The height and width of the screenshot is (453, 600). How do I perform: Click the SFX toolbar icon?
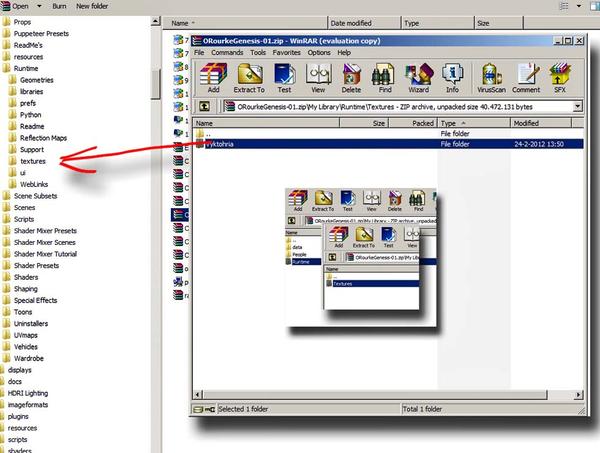pyautogui.click(x=559, y=78)
